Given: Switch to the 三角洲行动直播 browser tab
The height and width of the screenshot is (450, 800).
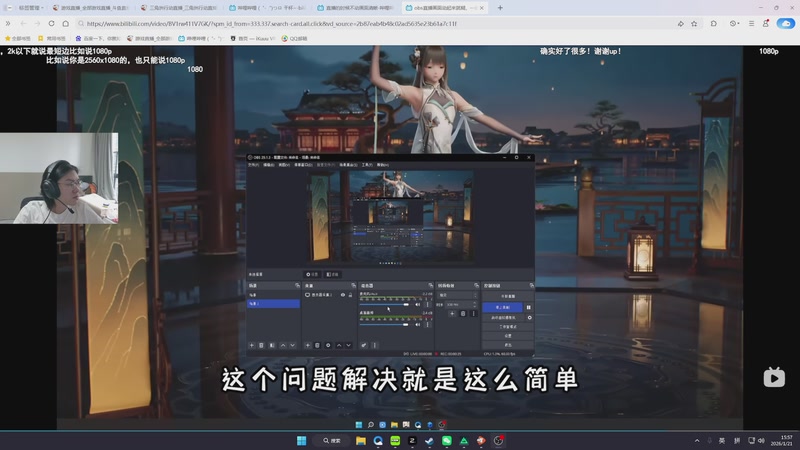Looking at the screenshot, I should coord(179,8).
